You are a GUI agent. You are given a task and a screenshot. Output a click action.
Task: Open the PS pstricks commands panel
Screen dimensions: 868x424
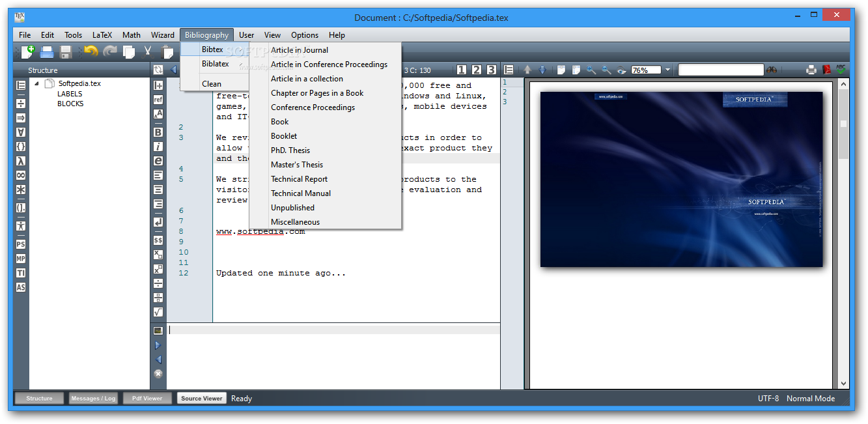click(21, 244)
